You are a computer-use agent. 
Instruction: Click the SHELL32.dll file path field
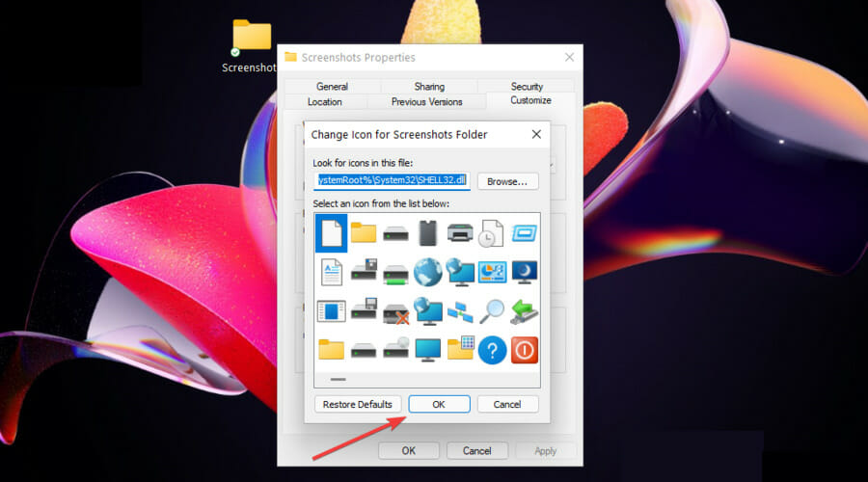tap(392, 180)
